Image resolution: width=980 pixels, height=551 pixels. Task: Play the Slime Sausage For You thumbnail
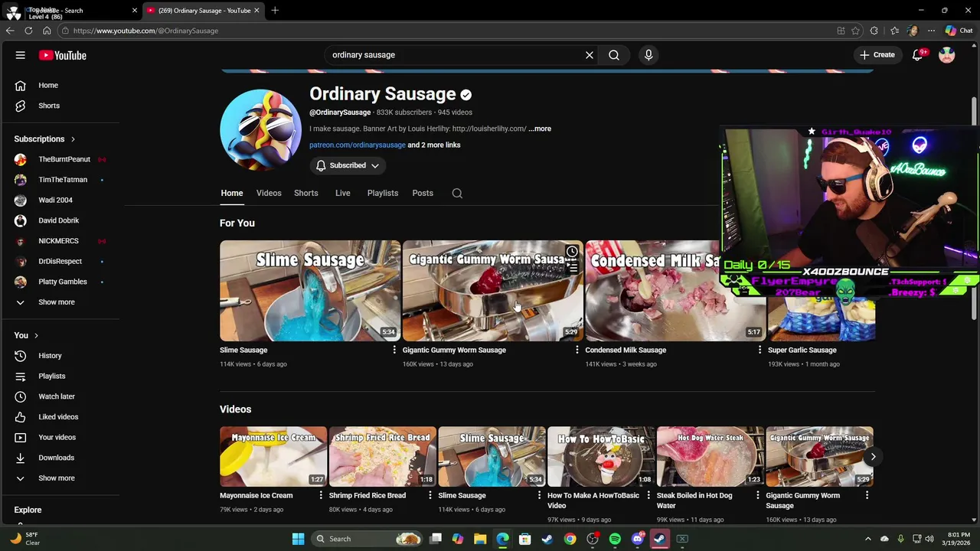coord(310,291)
